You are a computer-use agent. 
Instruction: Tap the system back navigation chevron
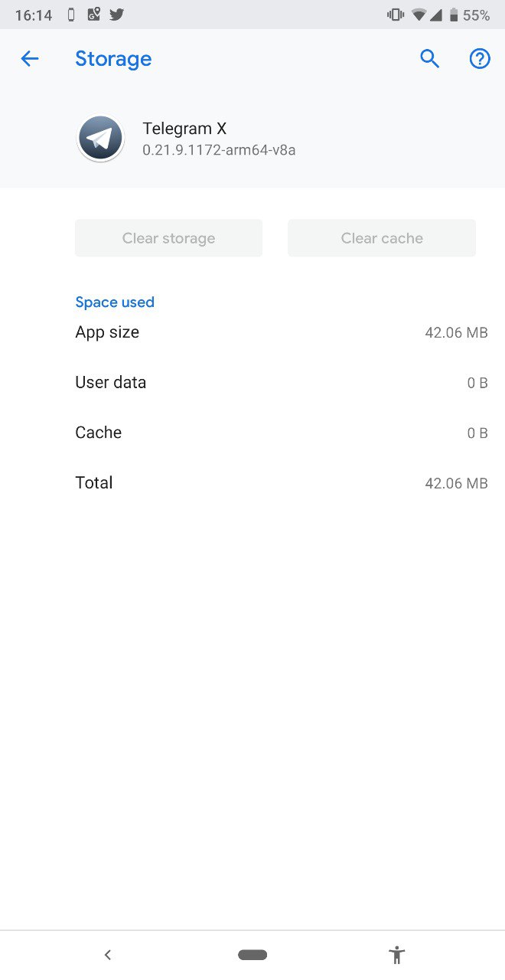click(108, 955)
